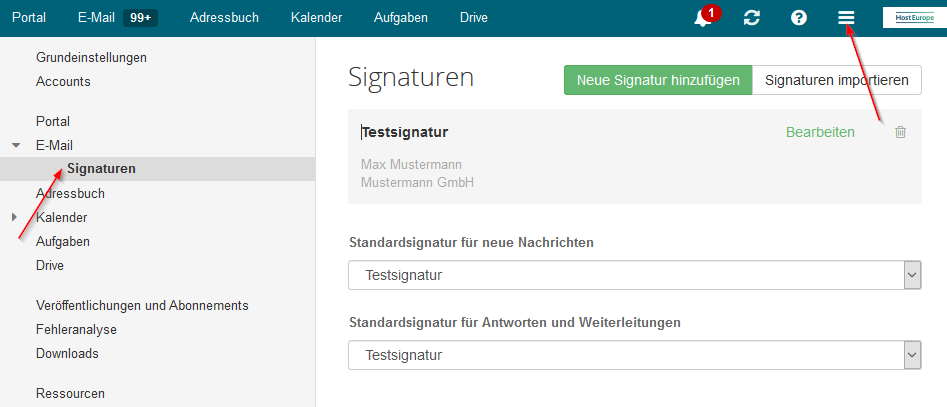Switch to the Adressbuch tab in top bar
Image resolution: width=947 pixels, height=407 pixels.
coord(224,18)
